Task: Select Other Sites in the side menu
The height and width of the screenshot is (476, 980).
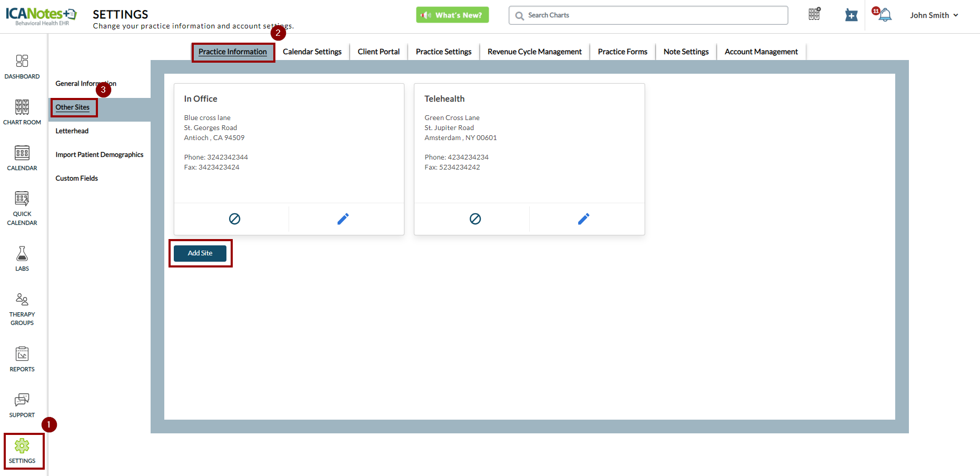Action: (x=73, y=107)
